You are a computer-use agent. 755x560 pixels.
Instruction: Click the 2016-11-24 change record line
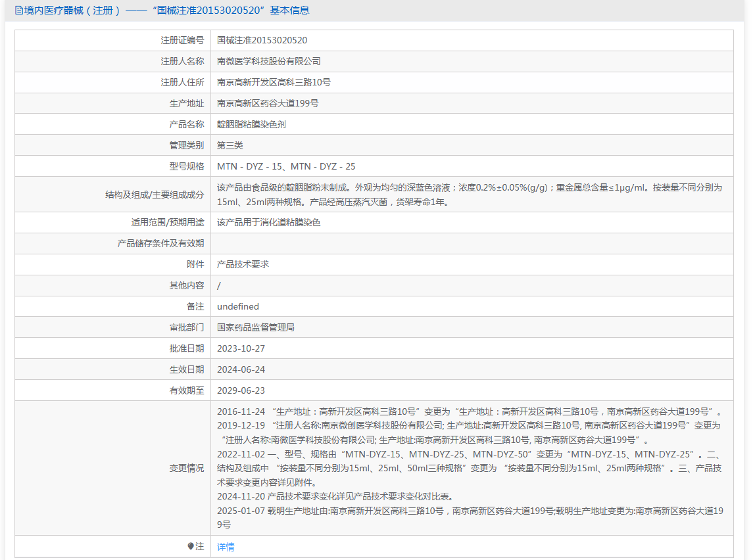click(x=470, y=412)
